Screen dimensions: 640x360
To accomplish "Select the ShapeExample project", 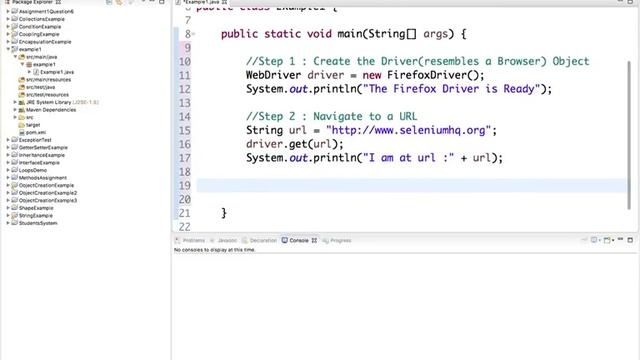I will tap(36, 208).
